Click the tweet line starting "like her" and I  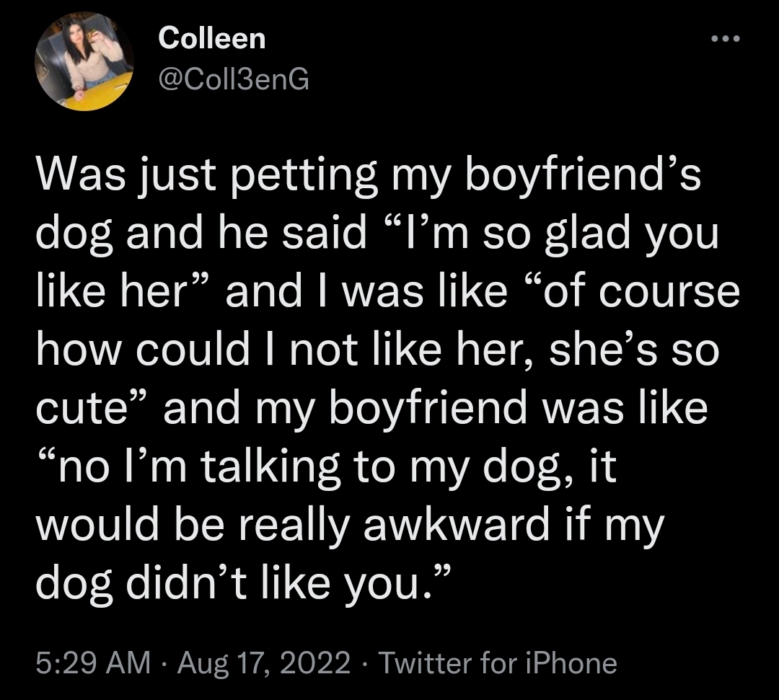click(388, 292)
